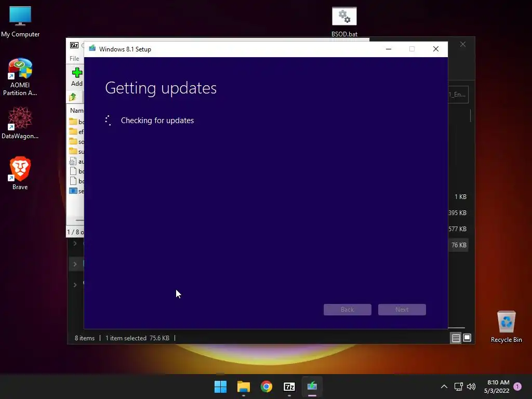
Task: Switch to 7-Zip in taskbar
Action: (289, 387)
